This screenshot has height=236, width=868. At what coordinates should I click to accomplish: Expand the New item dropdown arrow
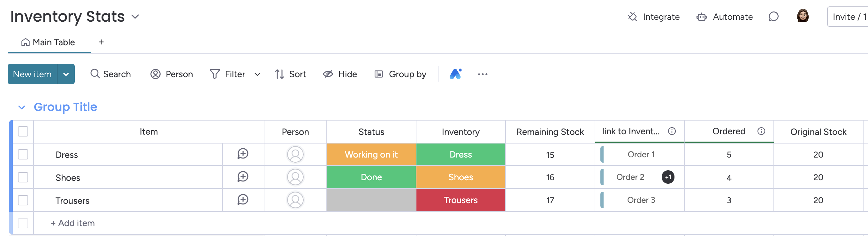(x=66, y=74)
